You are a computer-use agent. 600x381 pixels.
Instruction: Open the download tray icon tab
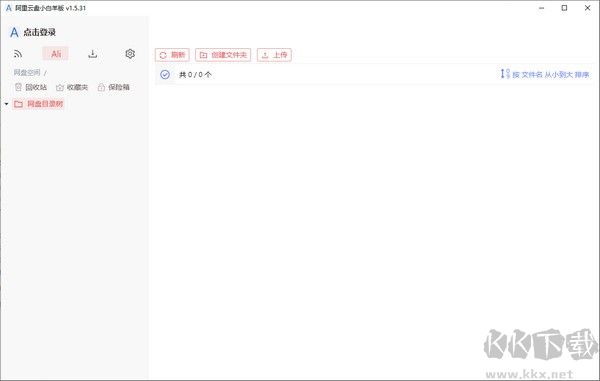pos(93,54)
